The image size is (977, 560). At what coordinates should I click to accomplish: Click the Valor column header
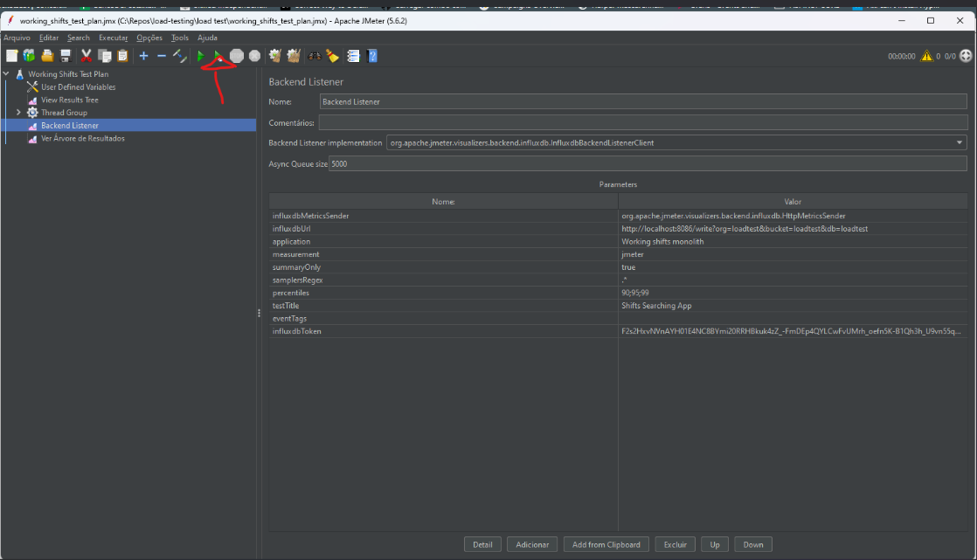point(793,202)
